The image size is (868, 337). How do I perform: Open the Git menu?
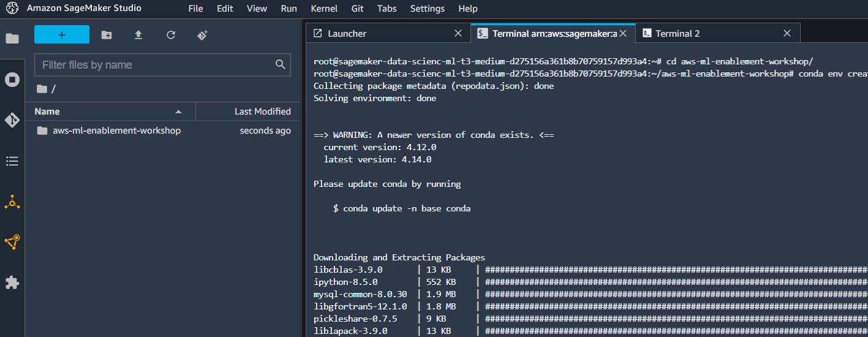point(358,9)
